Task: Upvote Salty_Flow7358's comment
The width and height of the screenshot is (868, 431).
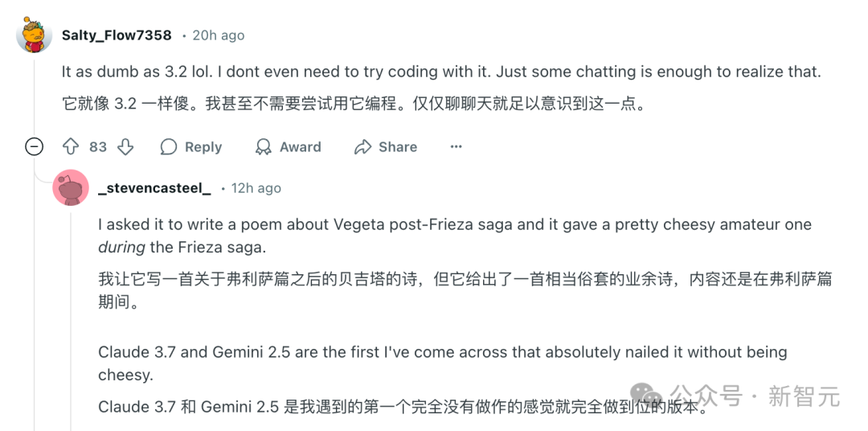Action: (71, 147)
